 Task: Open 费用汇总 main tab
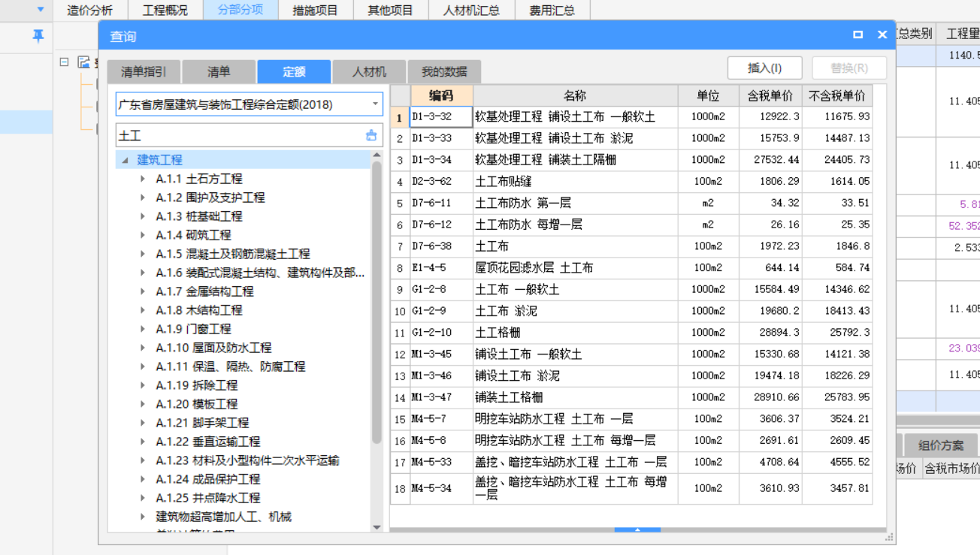click(x=552, y=10)
